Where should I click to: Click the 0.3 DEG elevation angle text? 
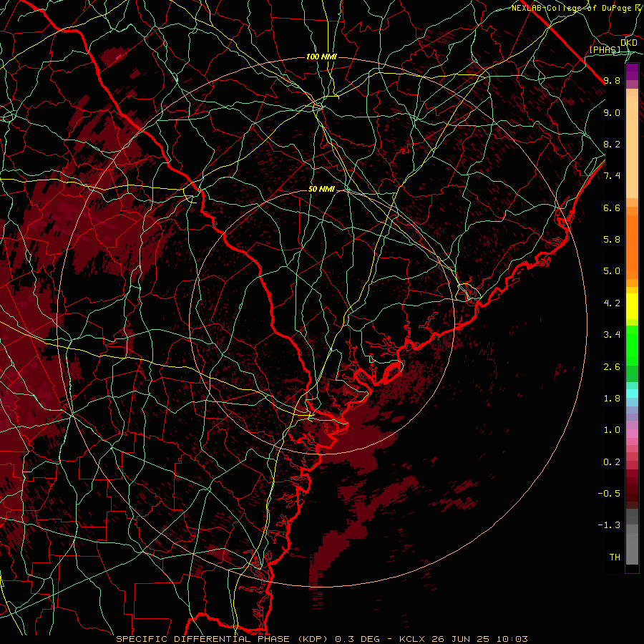coord(358,639)
